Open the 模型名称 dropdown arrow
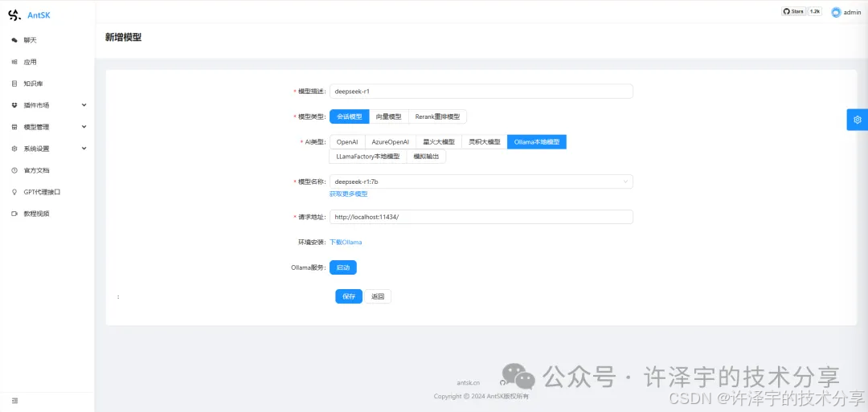The height and width of the screenshot is (412, 868). (625, 182)
